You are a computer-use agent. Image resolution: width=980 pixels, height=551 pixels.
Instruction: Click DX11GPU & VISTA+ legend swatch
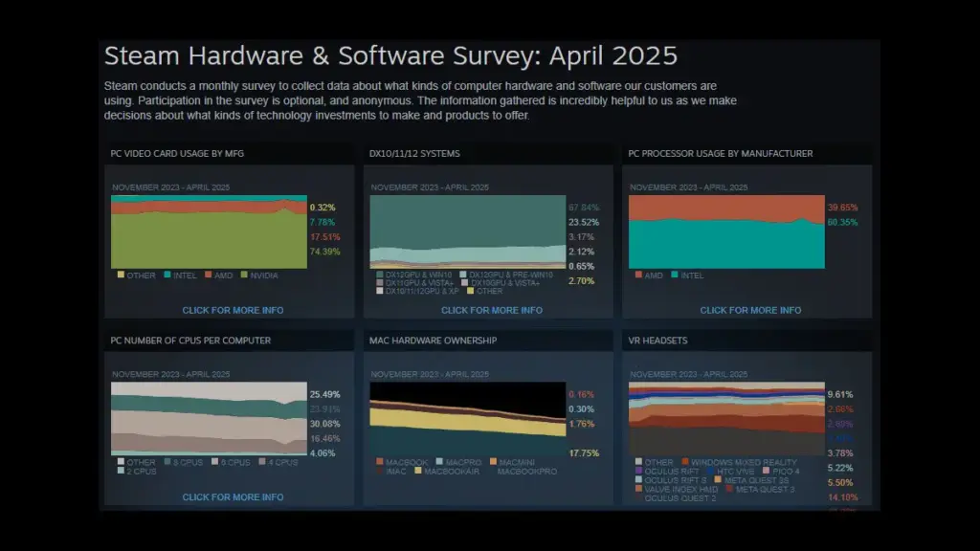tap(379, 282)
